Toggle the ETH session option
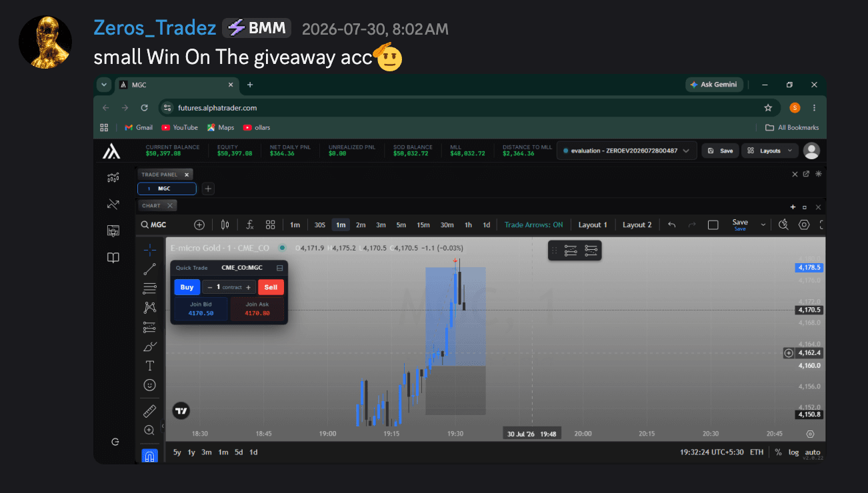The height and width of the screenshot is (493, 868). click(757, 452)
